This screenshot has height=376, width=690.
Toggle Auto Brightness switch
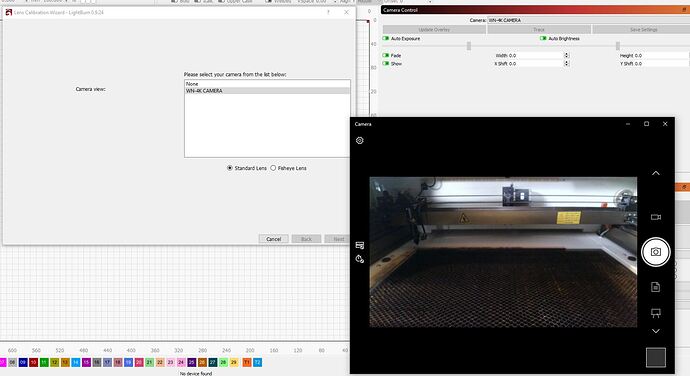click(543, 38)
